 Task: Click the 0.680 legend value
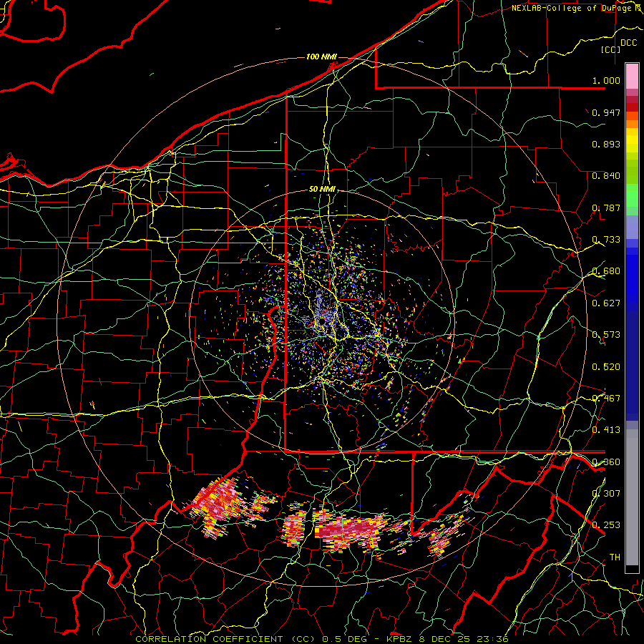point(606,271)
